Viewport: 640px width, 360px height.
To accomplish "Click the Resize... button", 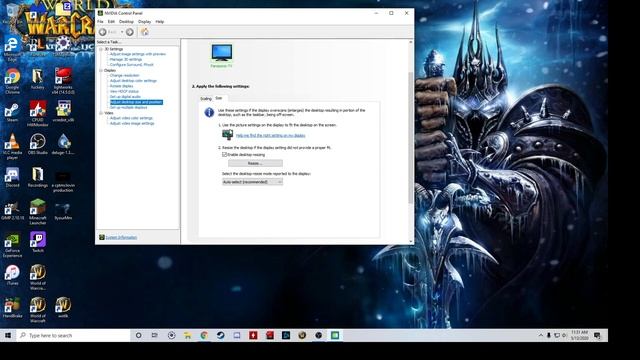I will point(255,163).
